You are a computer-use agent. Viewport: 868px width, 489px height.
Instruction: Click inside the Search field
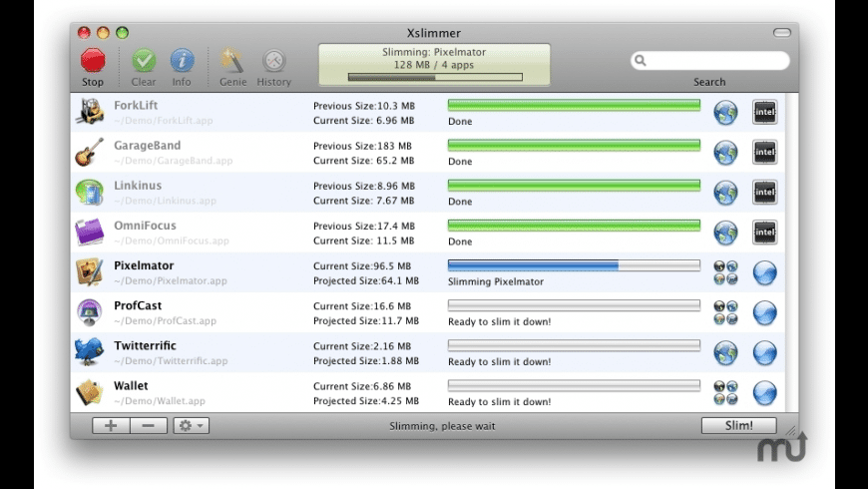[x=709, y=60]
